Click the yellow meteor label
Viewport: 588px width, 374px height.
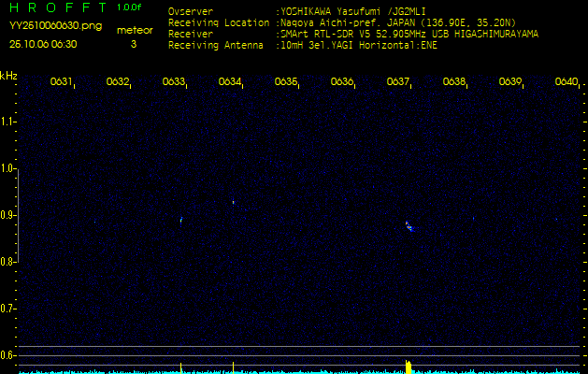(133, 30)
